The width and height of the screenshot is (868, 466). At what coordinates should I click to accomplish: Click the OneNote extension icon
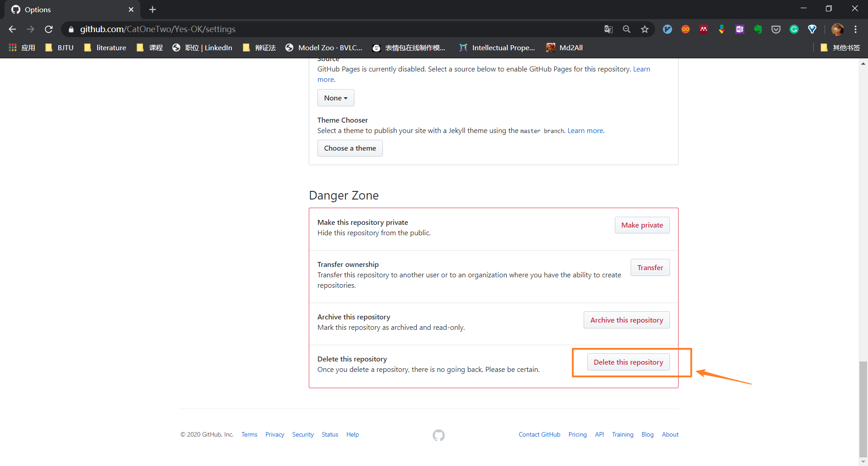[740, 29]
